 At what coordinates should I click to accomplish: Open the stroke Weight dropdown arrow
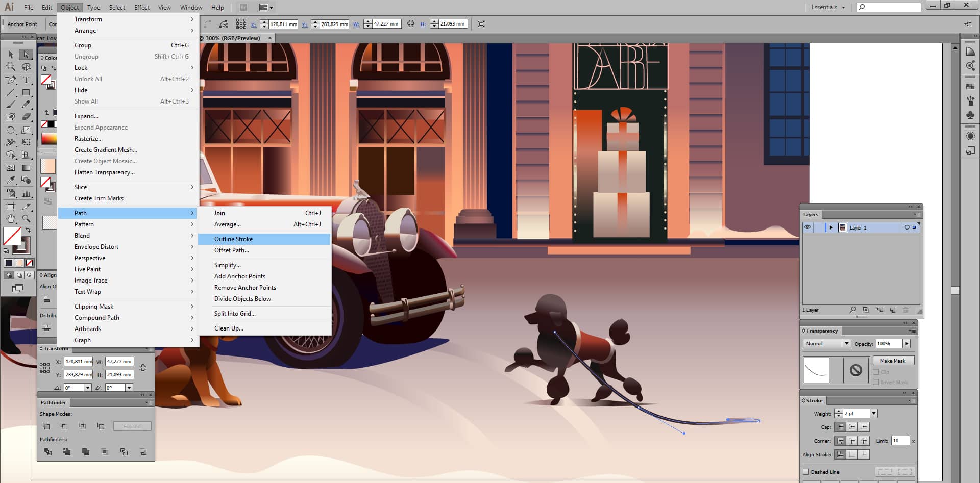874,414
